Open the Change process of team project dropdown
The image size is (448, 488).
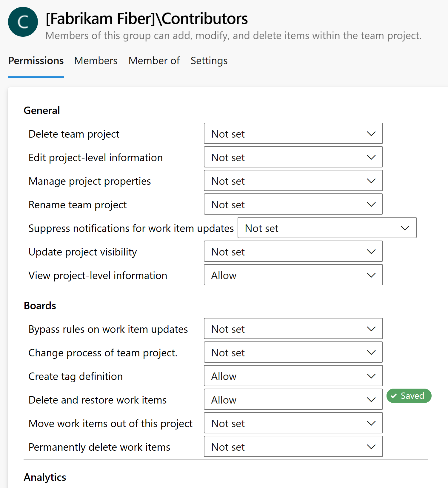point(293,352)
